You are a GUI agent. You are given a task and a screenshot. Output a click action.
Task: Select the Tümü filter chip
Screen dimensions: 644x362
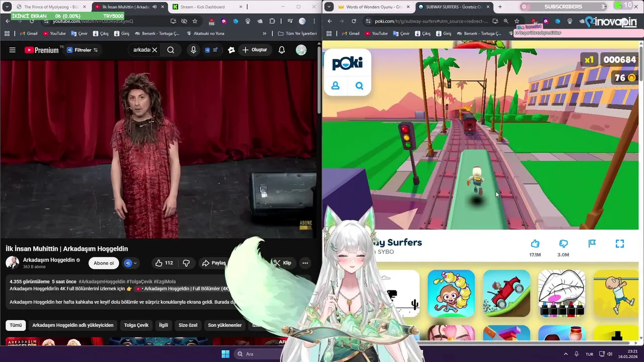coord(16,325)
